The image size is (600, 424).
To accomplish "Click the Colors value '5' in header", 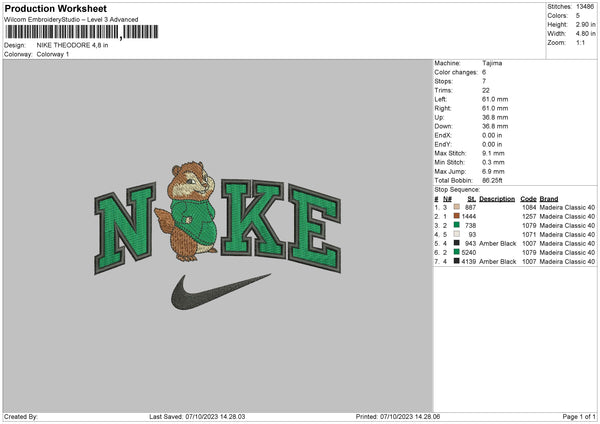I will pyautogui.click(x=578, y=16).
